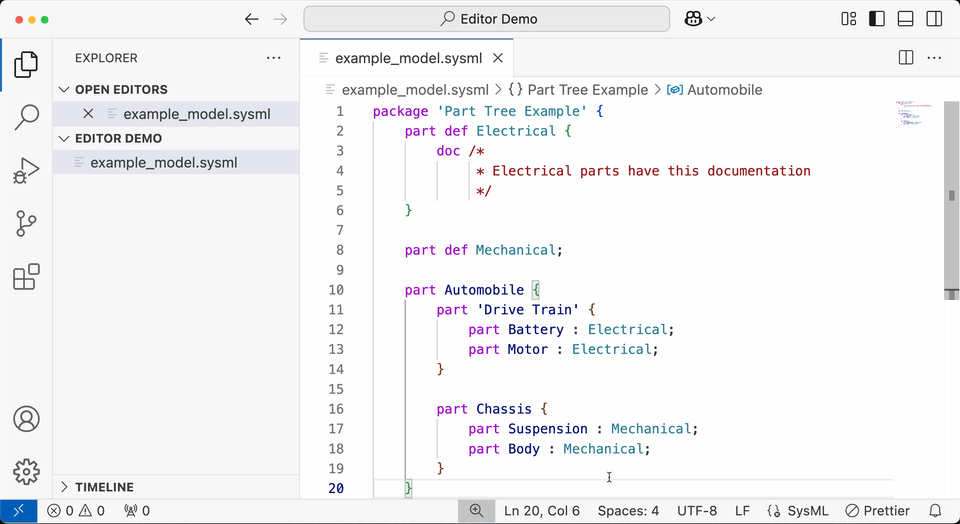Click the Prettier status bar button
This screenshot has width=960, height=524.
(878, 511)
